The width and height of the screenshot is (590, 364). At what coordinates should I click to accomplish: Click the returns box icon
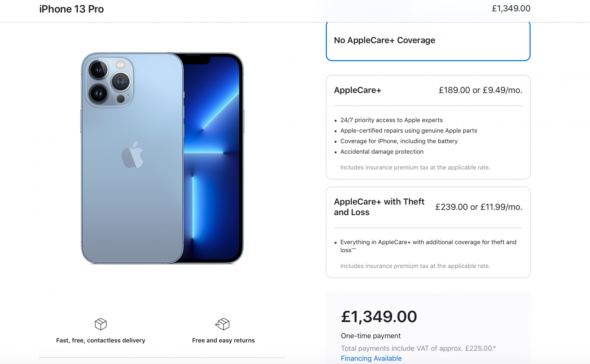(x=222, y=324)
